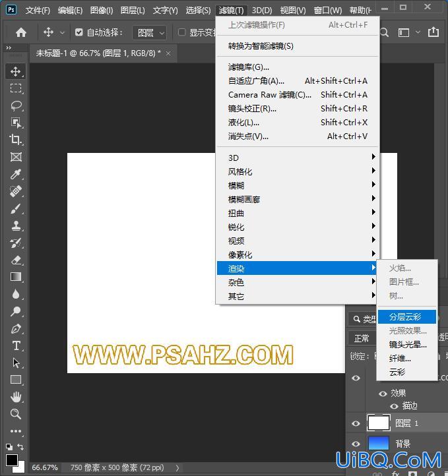Select the Clone Stamp tool

pos(15,225)
